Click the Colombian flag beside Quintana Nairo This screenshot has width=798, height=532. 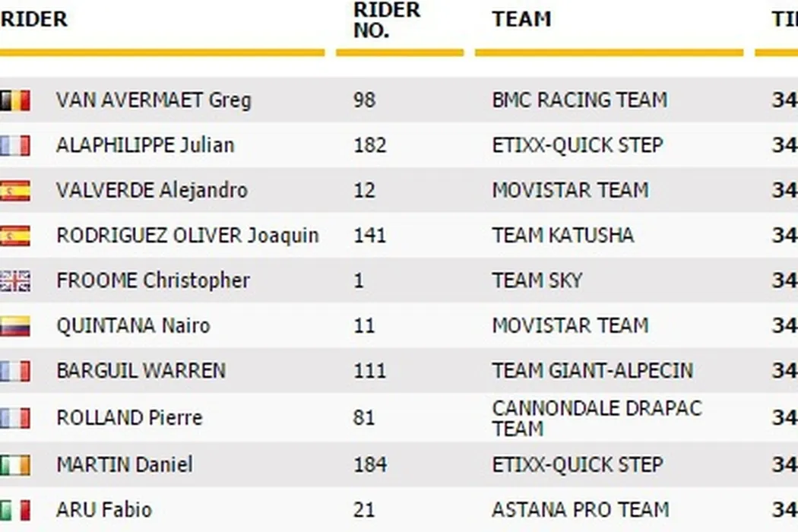click(15, 326)
